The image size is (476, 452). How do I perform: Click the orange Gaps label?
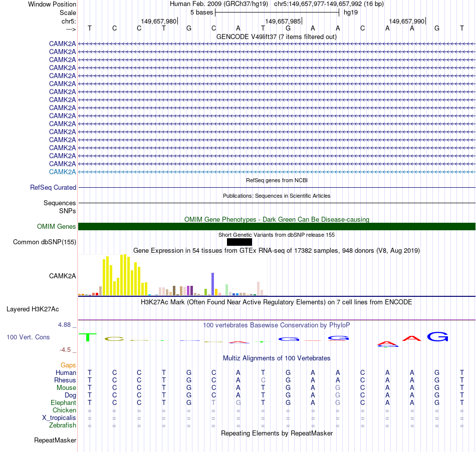click(68, 365)
